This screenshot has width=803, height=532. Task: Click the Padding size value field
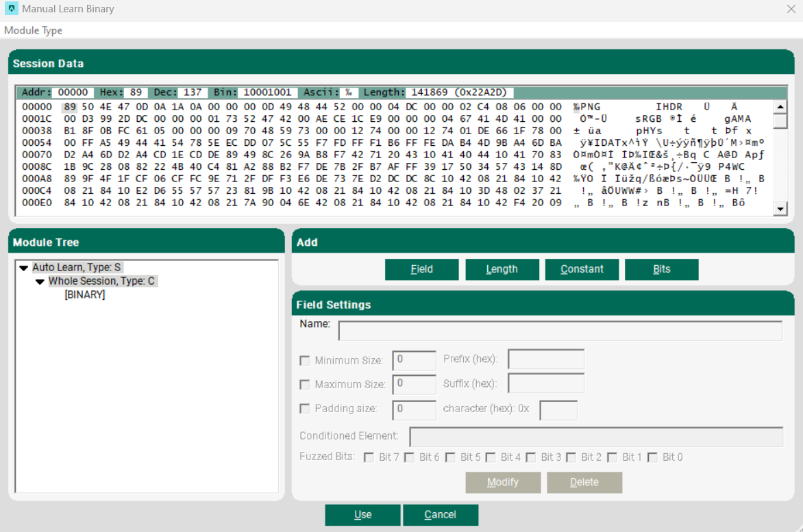(x=415, y=409)
